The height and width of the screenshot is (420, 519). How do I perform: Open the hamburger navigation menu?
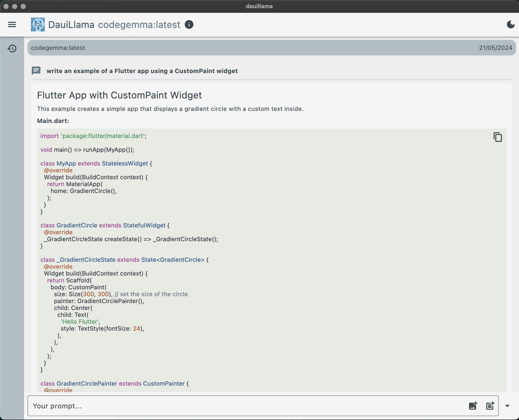point(12,25)
